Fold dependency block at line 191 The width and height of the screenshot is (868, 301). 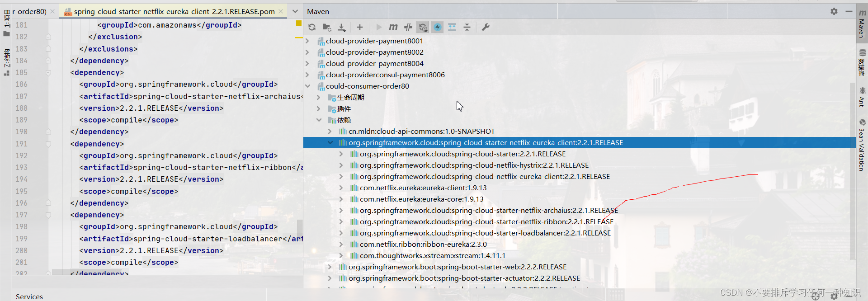[48, 144]
